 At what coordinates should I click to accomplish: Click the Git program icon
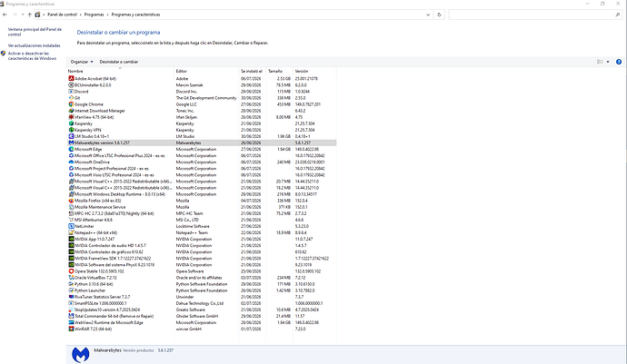tap(71, 98)
